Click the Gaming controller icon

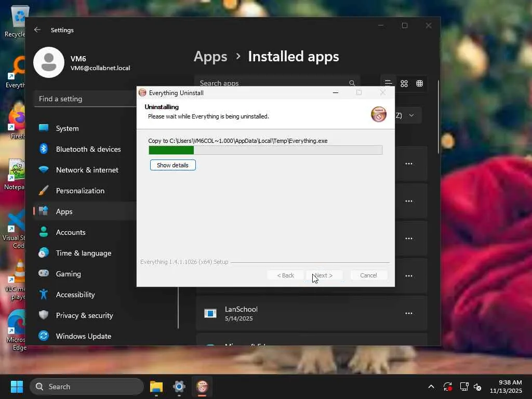(x=44, y=273)
